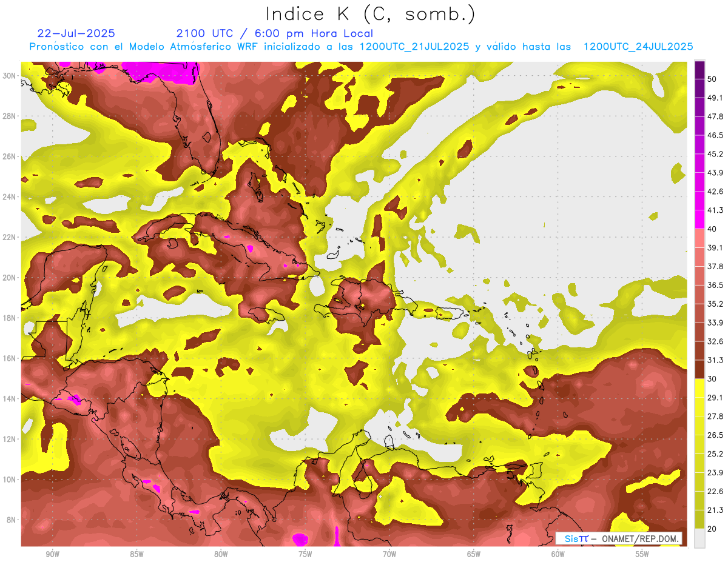
Task: Click the colorbar value 49.1
Action: [715, 98]
